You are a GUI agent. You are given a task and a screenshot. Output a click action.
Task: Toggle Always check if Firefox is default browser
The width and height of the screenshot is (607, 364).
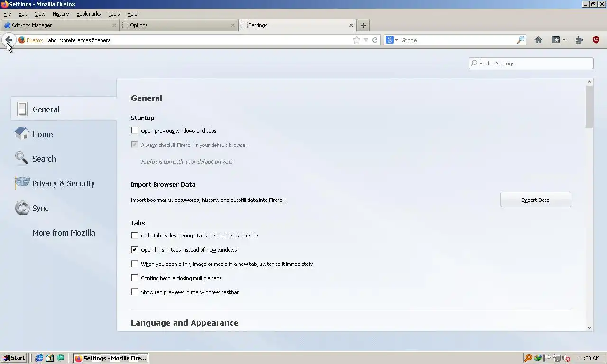[135, 145]
